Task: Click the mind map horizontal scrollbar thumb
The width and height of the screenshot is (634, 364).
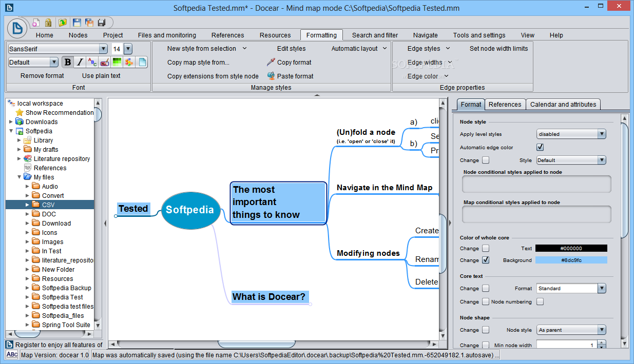Action: pos(257,343)
